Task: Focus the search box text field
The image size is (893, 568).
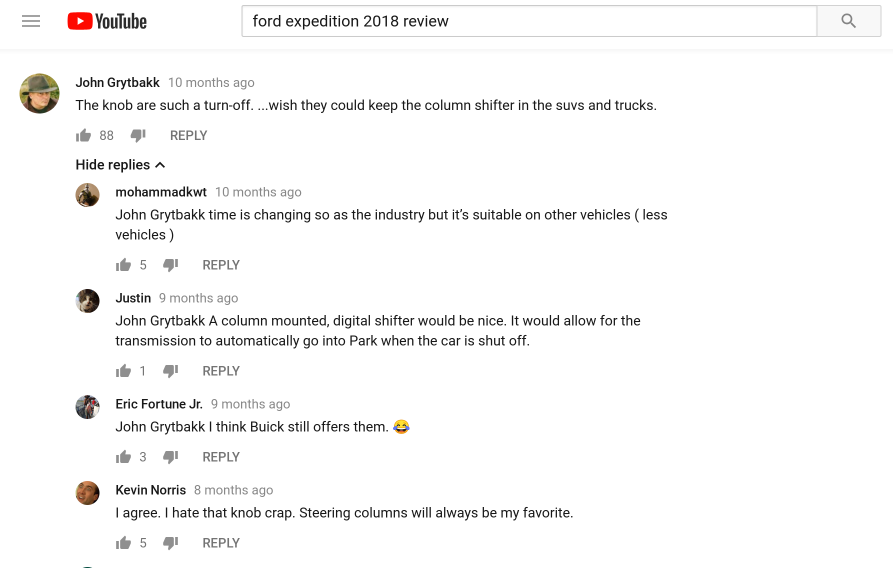Action: pos(529,21)
